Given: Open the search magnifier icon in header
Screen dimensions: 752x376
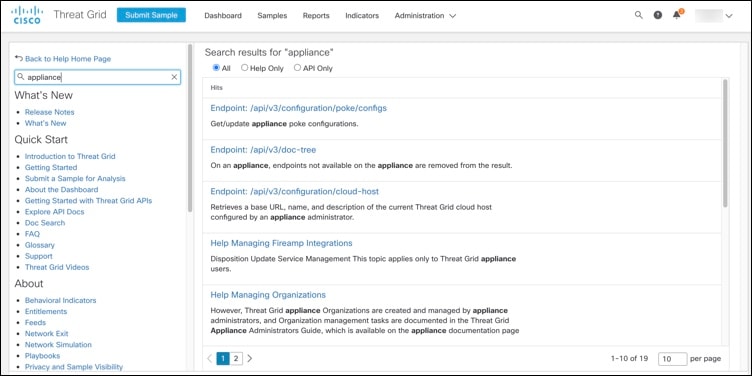Looking at the screenshot, I should pyautogui.click(x=638, y=15).
